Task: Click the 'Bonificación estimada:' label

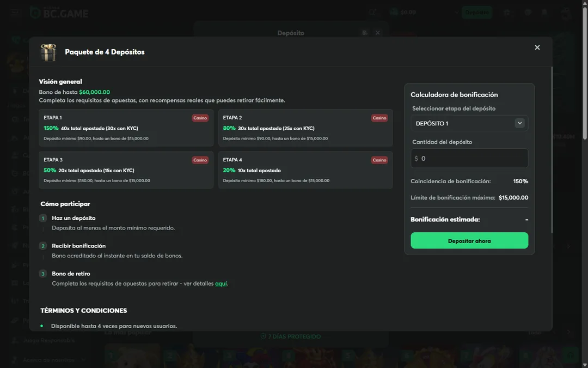Action: 445,219
